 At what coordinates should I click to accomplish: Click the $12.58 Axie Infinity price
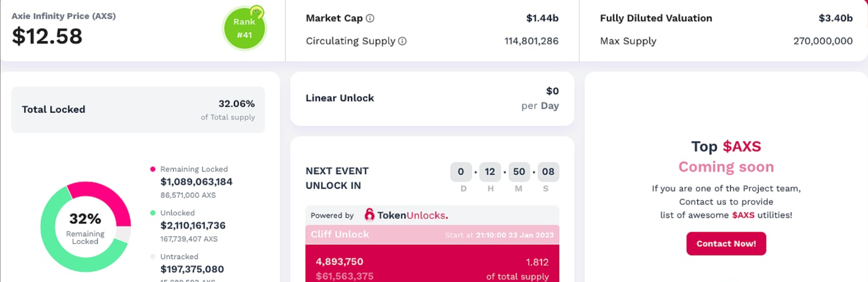pos(47,37)
